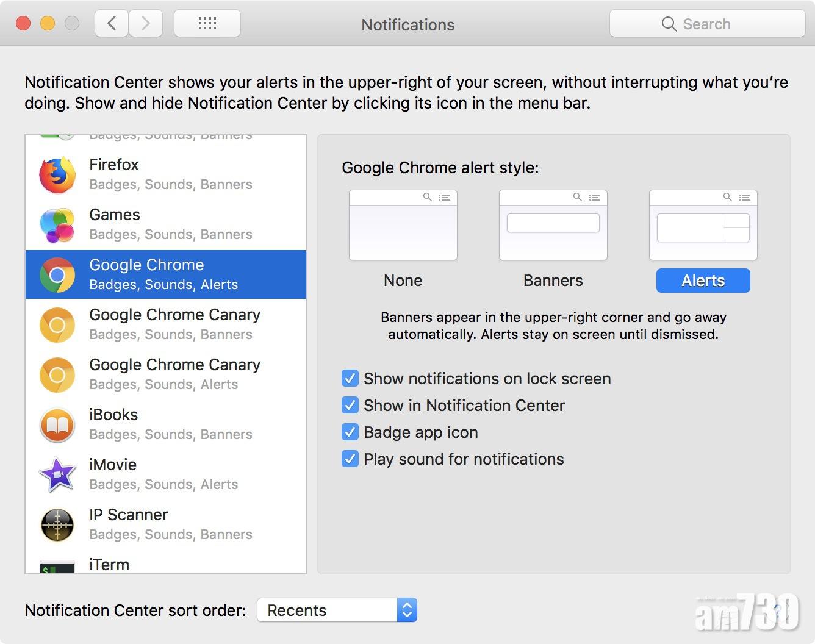Image resolution: width=815 pixels, height=644 pixels.
Task: Turn off Play sound for notifications
Action: pyautogui.click(x=350, y=459)
